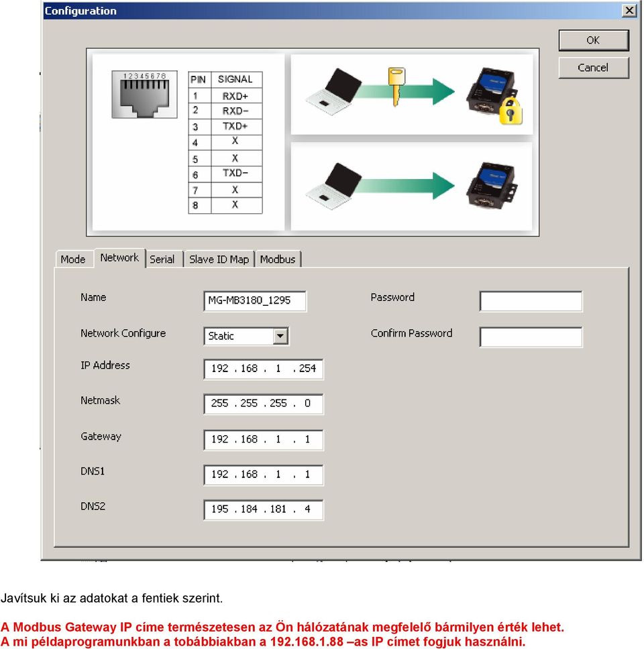This screenshot has height=649, width=644.
Task: Click the Confirm Password label
Action: click(x=411, y=333)
